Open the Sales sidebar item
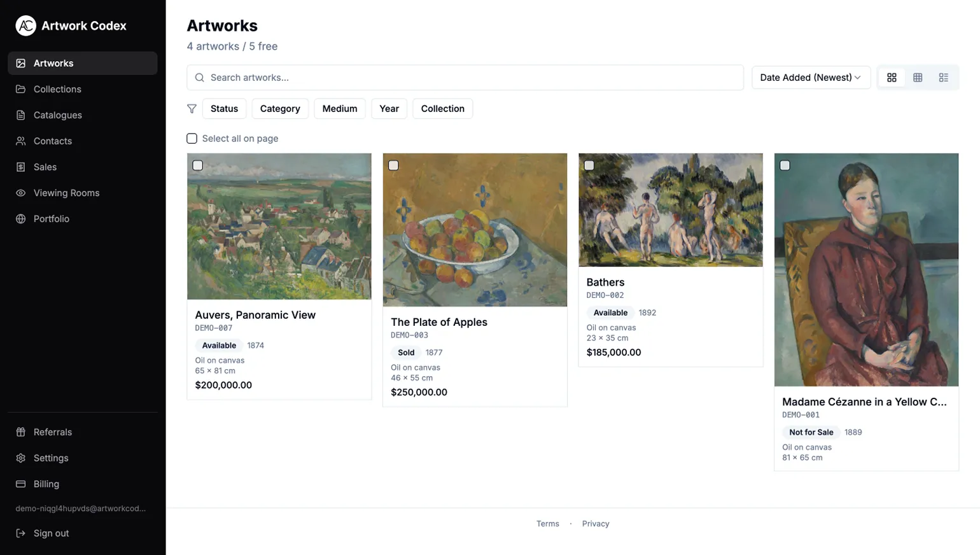This screenshot has width=980, height=555. 45,167
